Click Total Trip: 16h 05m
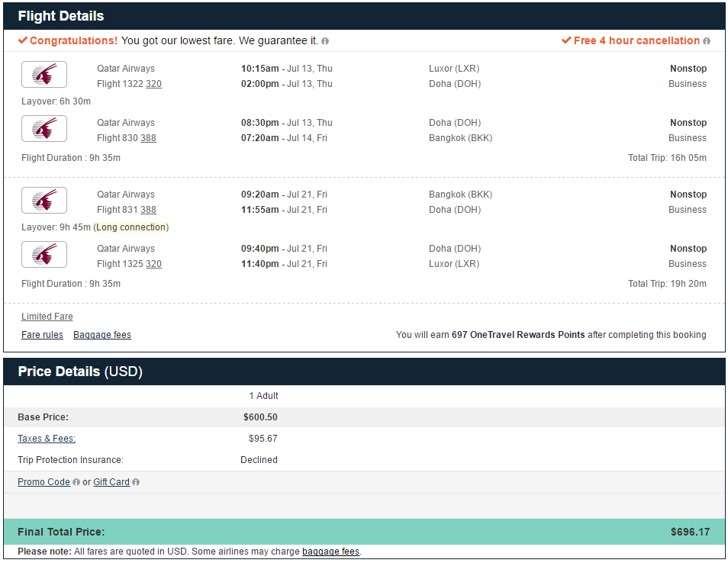The height and width of the screenshot is (563, 728). tap(667, 158)
